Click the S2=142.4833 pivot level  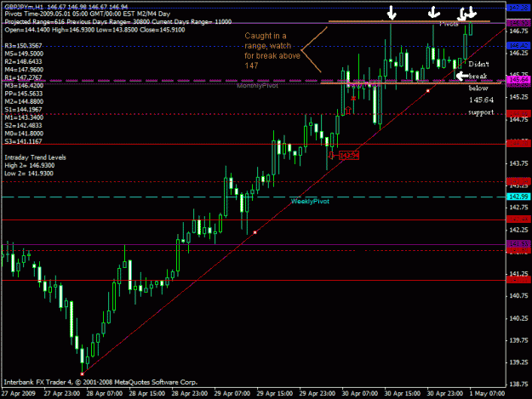pos(24,125)
